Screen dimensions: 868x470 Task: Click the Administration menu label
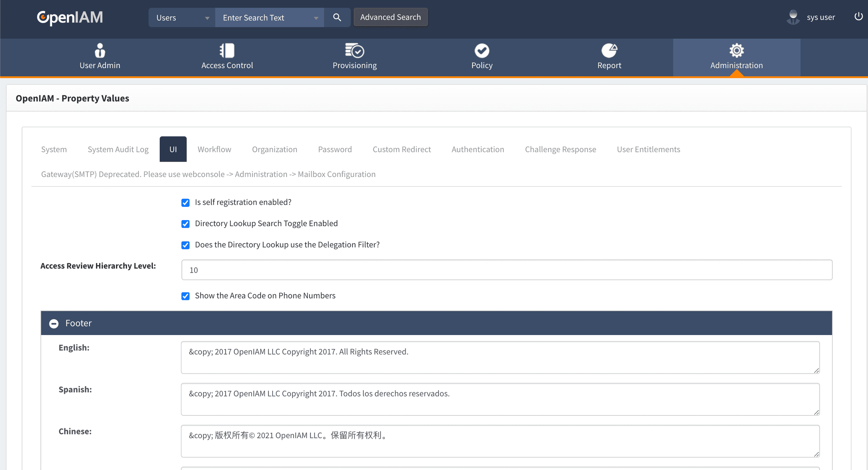pos(736,65)
